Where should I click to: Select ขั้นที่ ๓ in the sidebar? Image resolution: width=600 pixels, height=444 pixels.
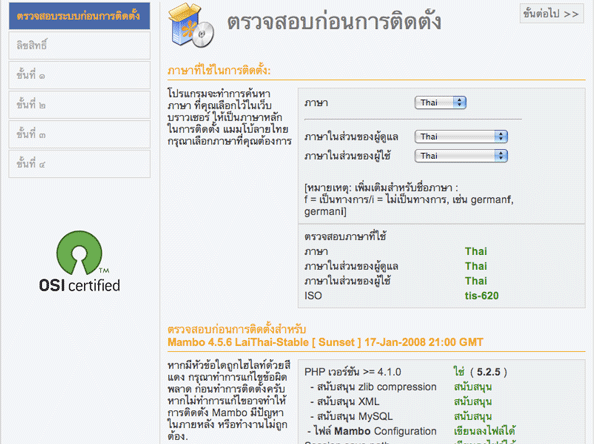[x=79, y=134]
